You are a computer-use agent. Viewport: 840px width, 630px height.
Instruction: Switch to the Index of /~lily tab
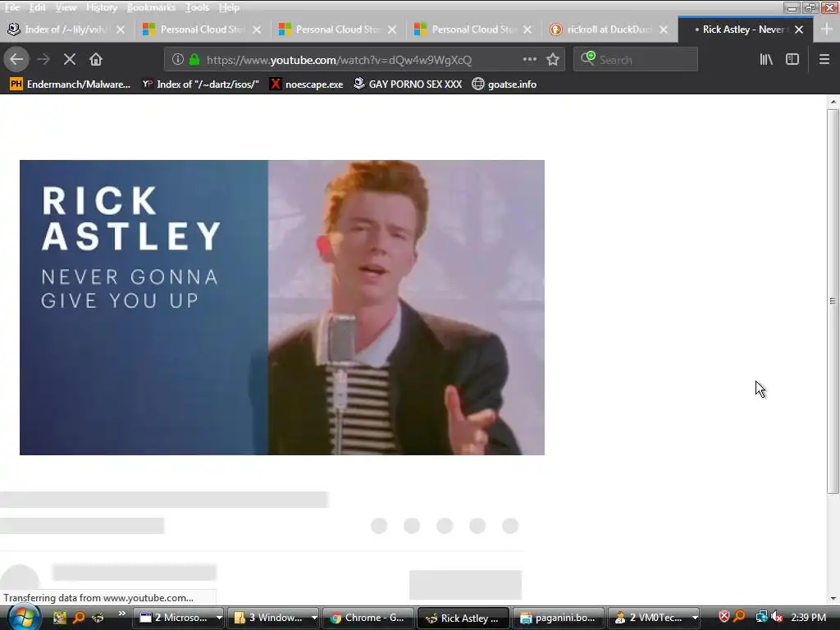click(66, 30)
